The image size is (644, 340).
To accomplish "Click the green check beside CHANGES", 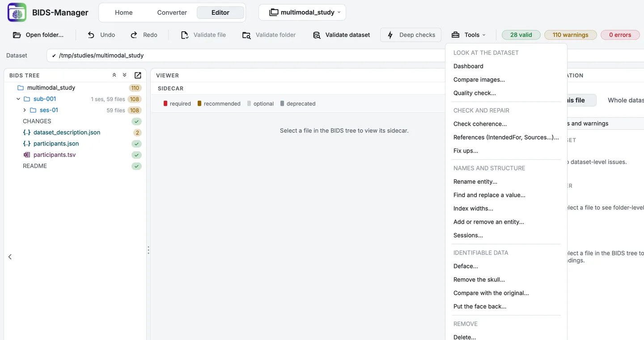I will pyautogui.click(x=137, y=121).
